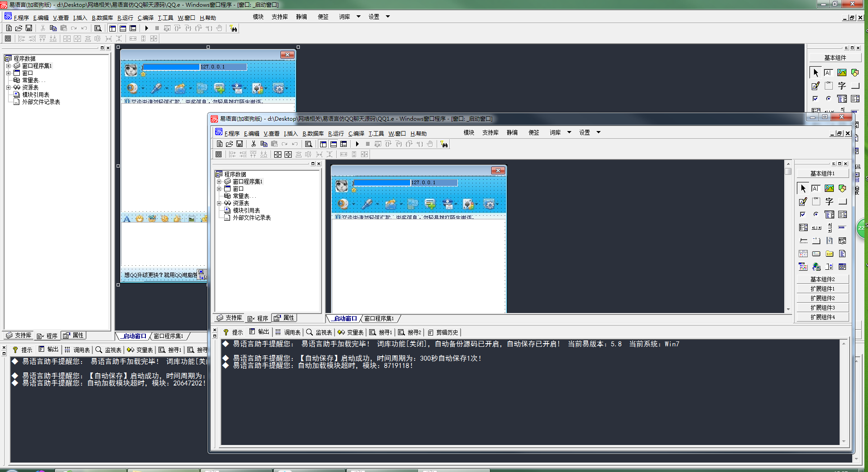Click binoculars icon in back window toolbar

[233, 28]
